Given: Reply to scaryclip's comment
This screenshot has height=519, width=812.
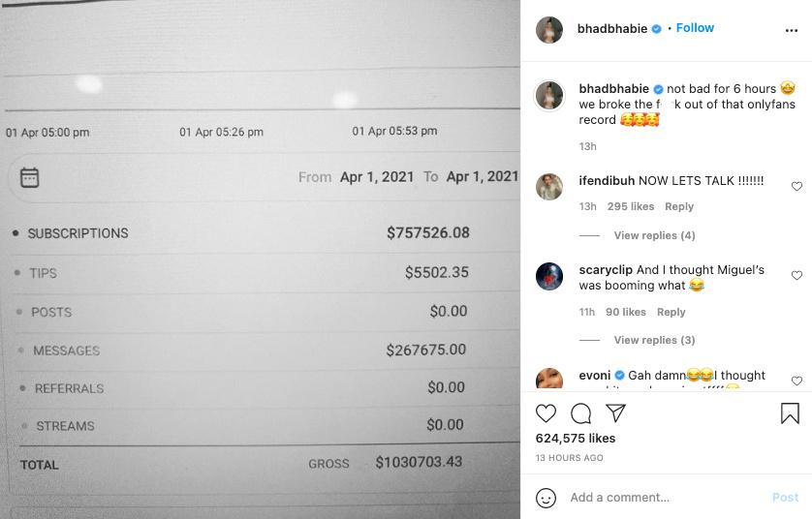Looking at the screenshot, I should (671, 312).
